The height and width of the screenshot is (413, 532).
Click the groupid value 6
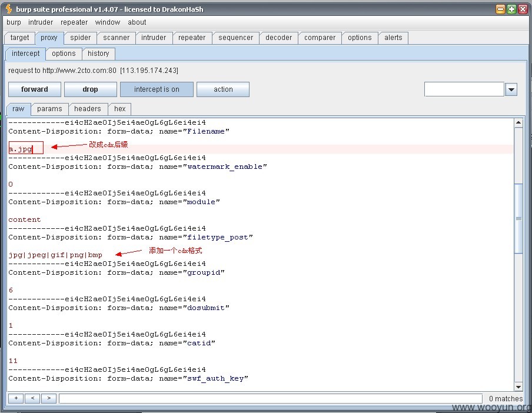tap(11, 290)
